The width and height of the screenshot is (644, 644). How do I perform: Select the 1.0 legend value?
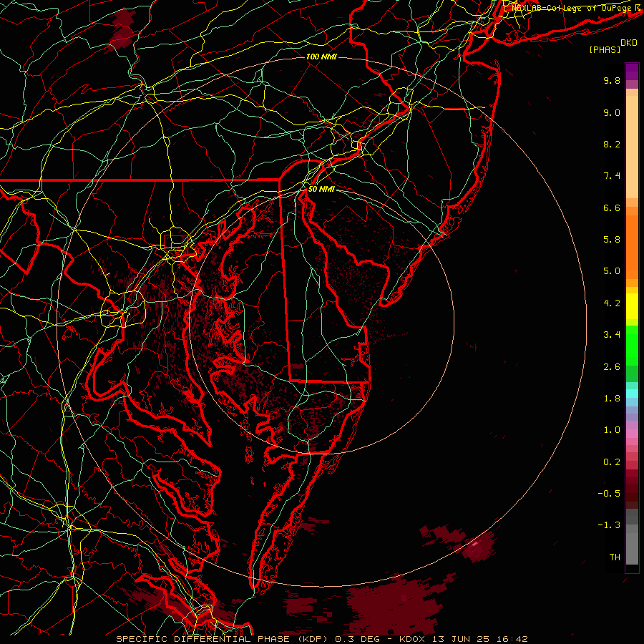(612, 430)
